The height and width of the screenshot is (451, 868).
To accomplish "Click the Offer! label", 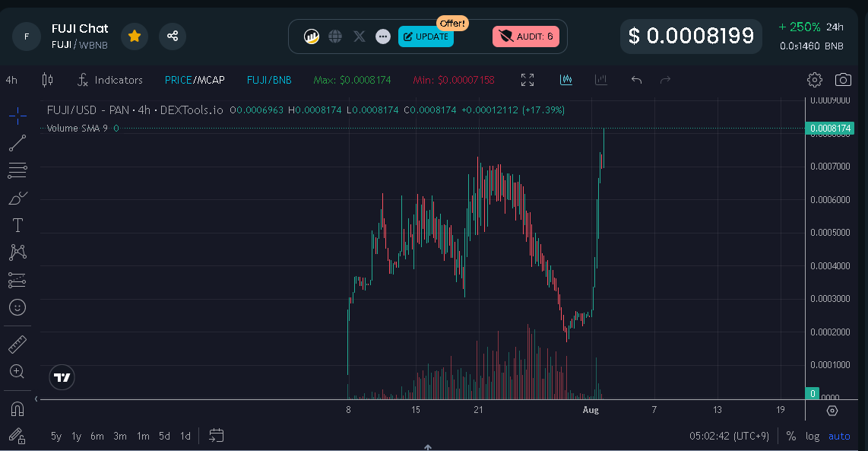I will (452, 24).
